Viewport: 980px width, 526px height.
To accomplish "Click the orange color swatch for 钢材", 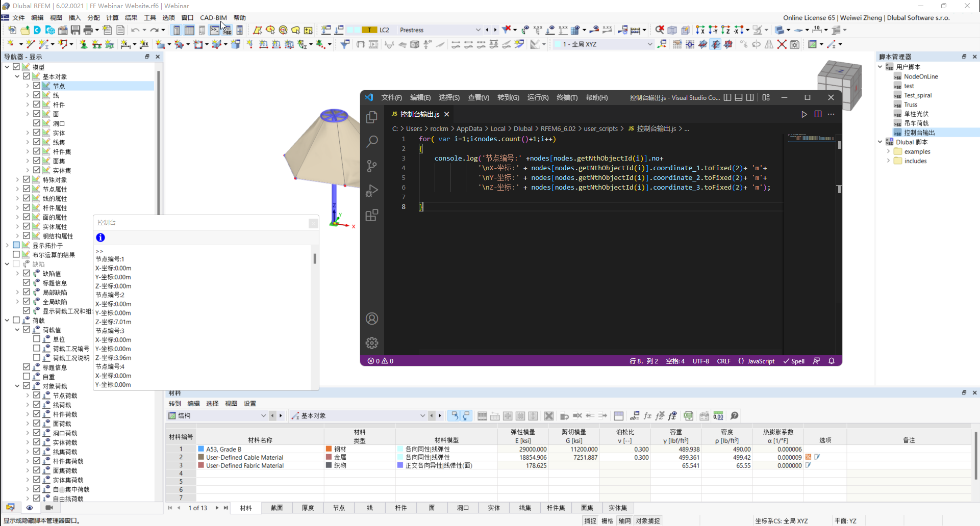I will (x=329, y=449).
